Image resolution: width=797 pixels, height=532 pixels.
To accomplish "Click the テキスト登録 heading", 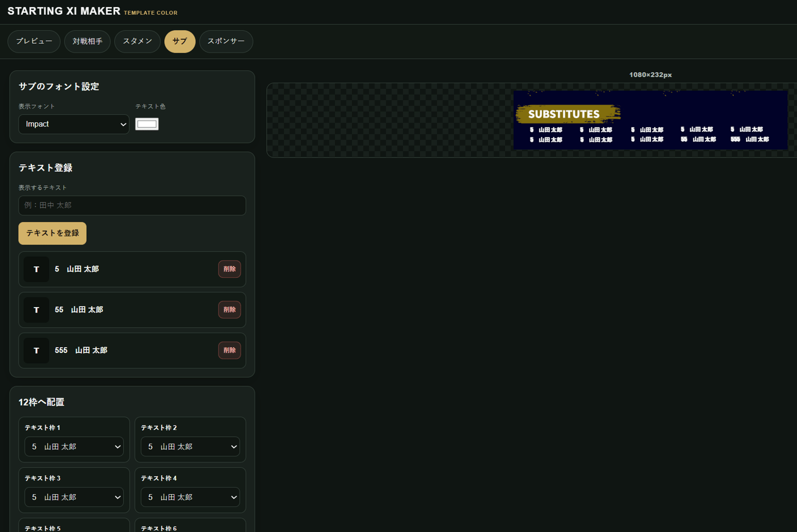I will coord(46,168).
